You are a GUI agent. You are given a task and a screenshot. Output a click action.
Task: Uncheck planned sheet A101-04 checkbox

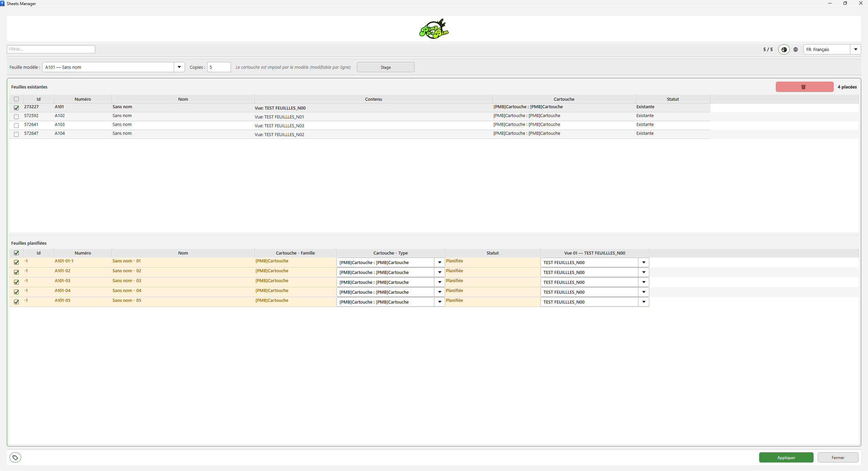point(16,292)
